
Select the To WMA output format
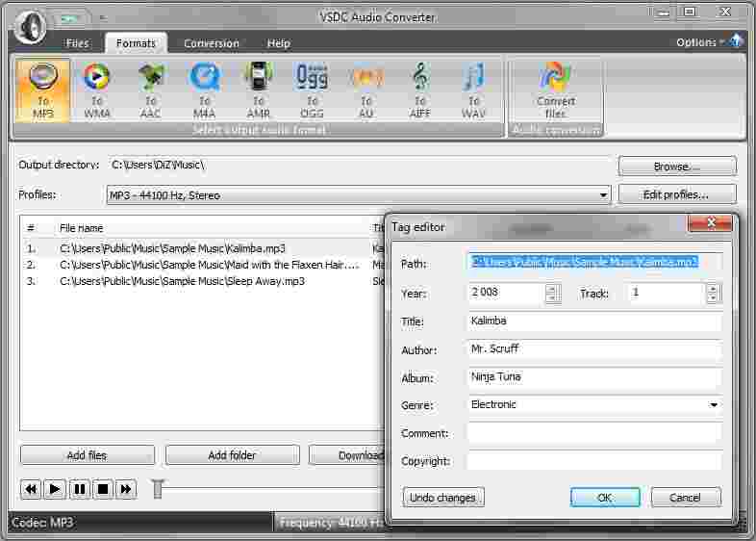click(97, 90)
